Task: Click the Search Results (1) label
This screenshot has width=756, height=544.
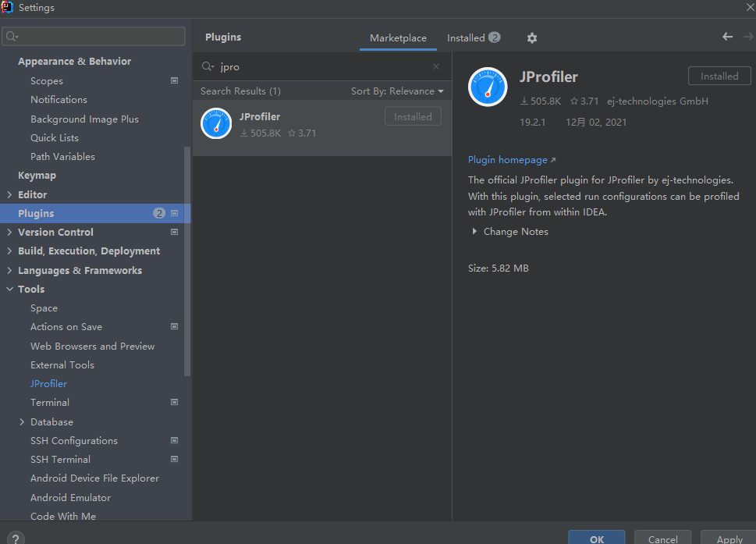Action: coord(240,91)
